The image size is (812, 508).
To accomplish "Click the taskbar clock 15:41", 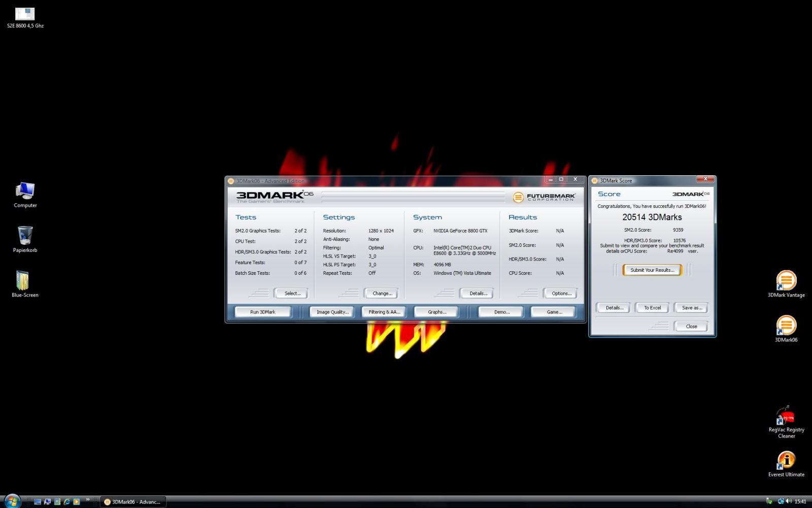I will (800, 501).
